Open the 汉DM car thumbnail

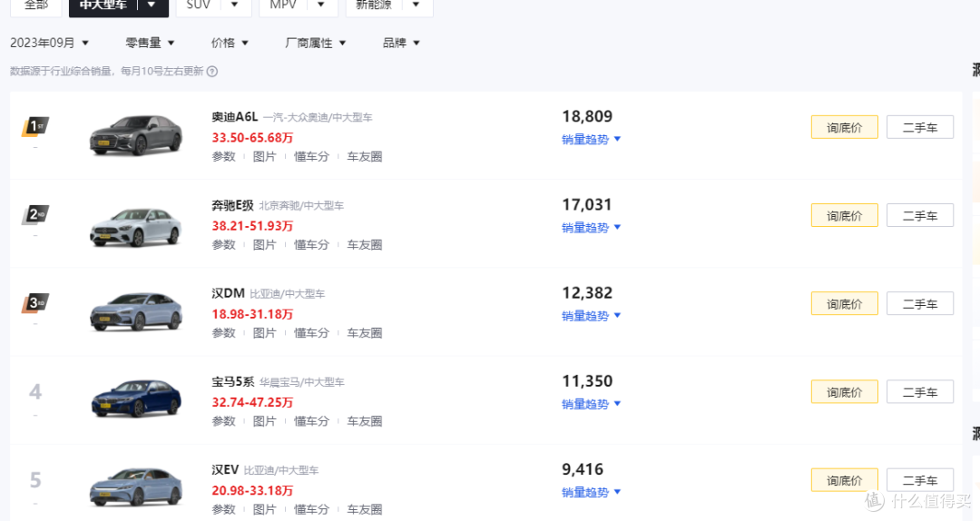click(x=136, y=311)
